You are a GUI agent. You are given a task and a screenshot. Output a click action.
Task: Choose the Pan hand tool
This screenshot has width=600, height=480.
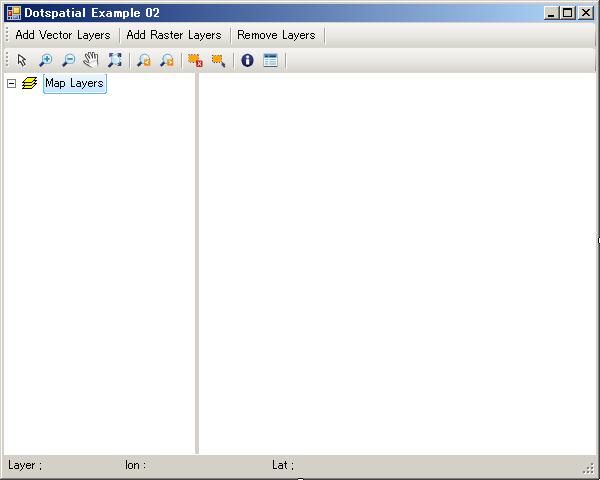click(x=91, y=61)
